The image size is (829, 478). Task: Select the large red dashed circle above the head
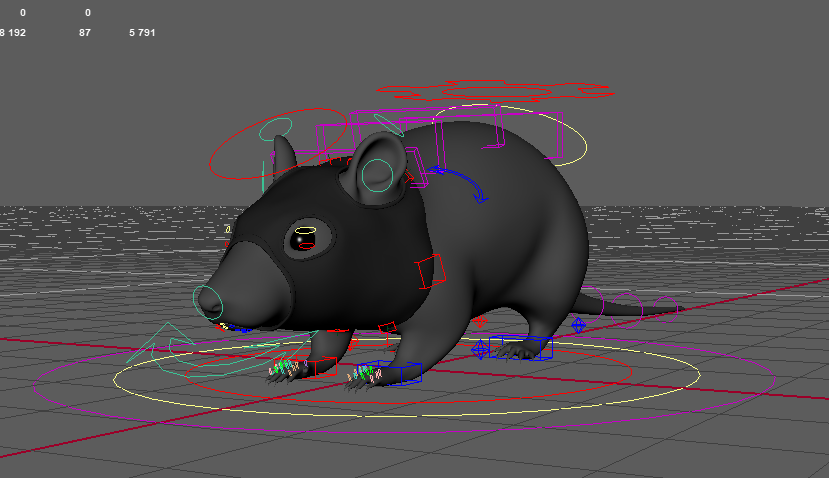coord(278,144)
